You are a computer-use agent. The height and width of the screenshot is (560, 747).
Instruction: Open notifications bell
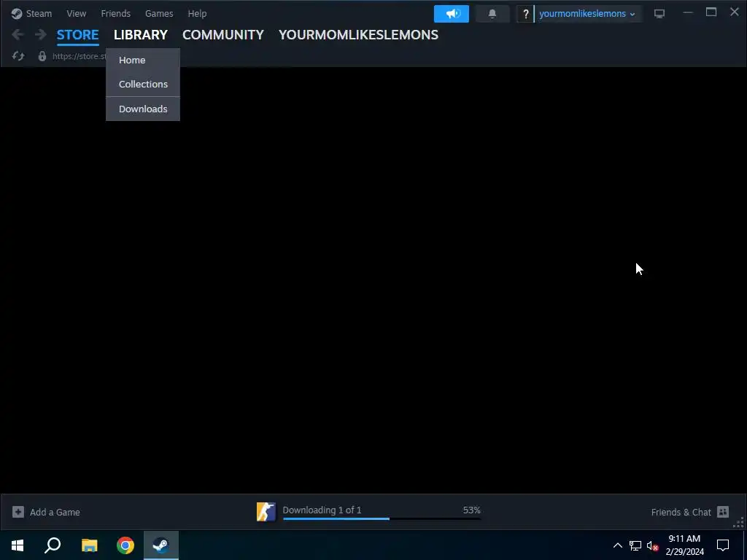click(492, 14)
